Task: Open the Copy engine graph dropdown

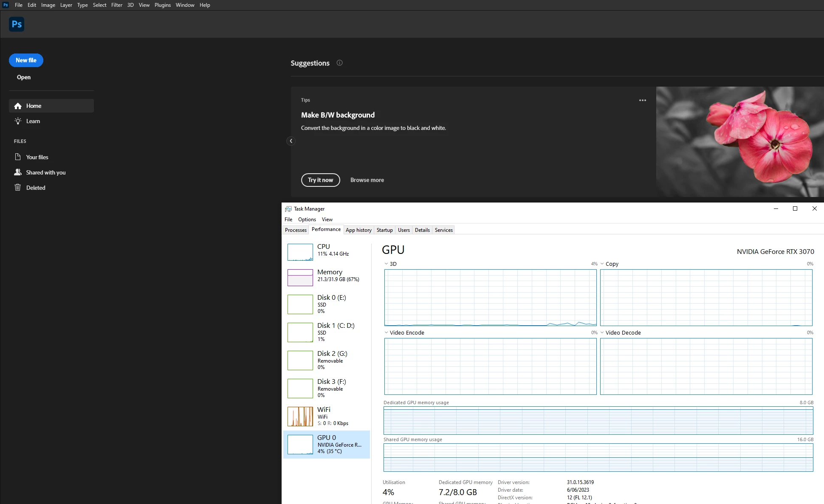Action: tap(602, 264)
